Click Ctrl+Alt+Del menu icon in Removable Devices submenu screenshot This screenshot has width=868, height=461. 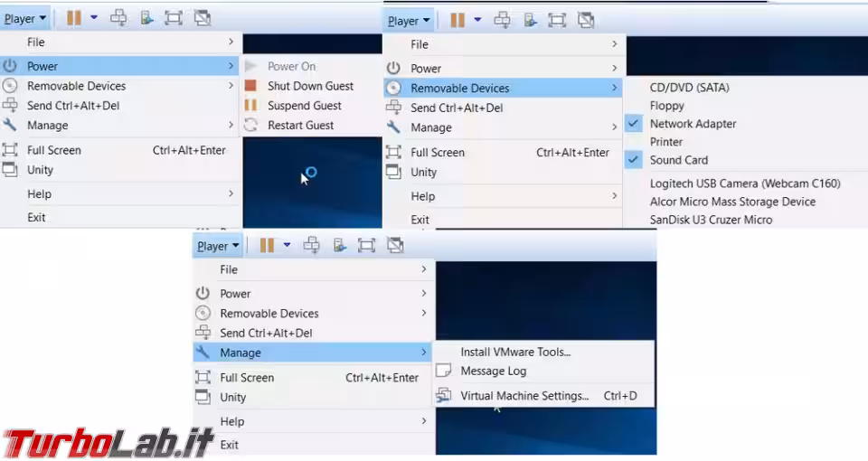pos(393,108)
